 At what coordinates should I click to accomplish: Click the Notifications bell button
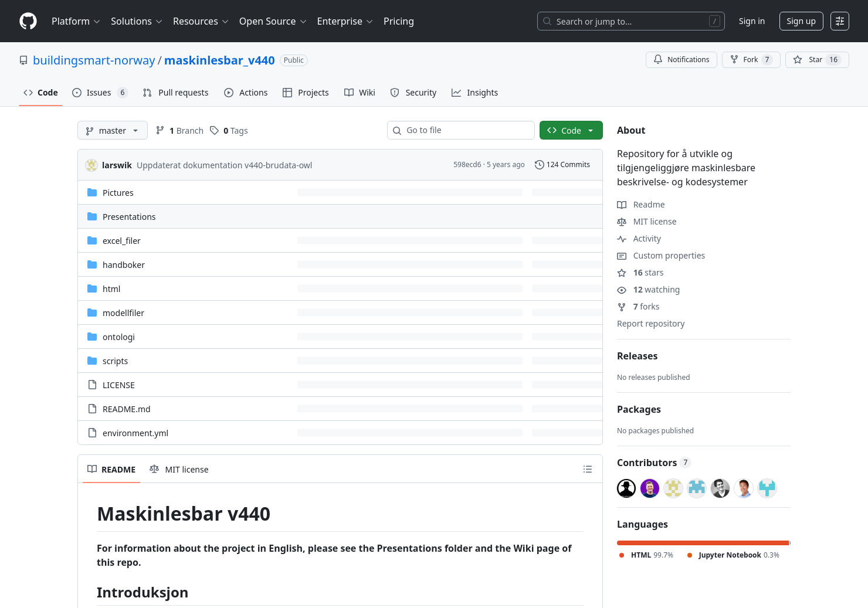[x=681, y=60]
